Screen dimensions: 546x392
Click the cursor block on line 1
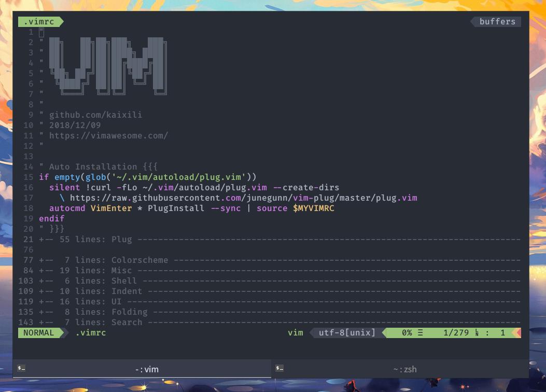(x=41, y=32)
